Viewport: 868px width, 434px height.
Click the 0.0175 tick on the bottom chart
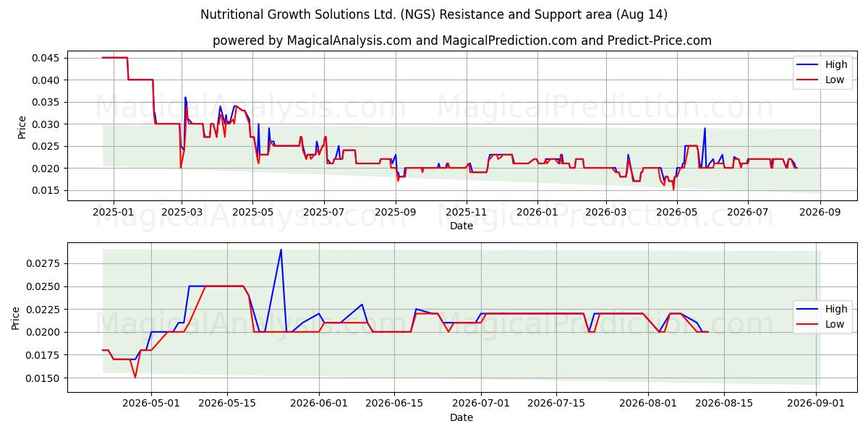point(44,355)
